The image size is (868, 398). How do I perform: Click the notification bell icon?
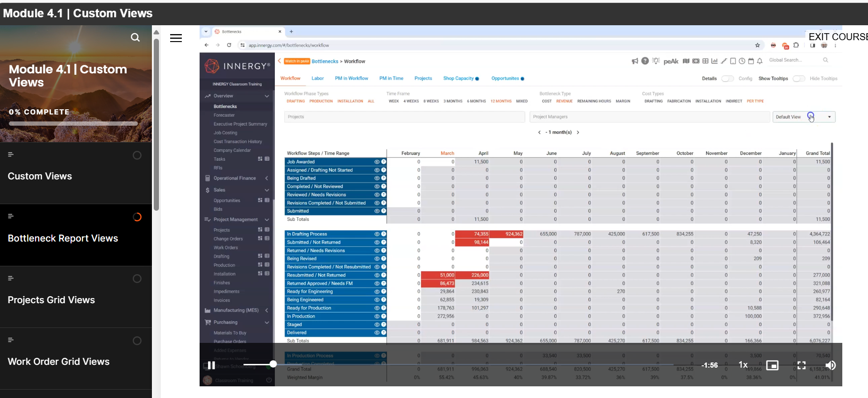(760, 61)
